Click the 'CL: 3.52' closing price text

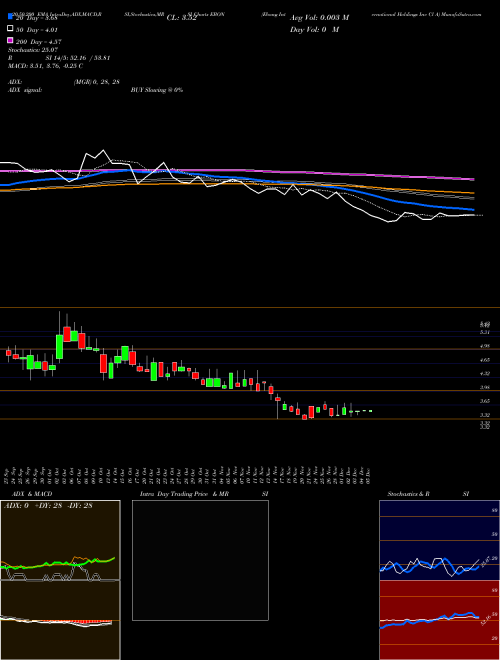click(182, 18)
